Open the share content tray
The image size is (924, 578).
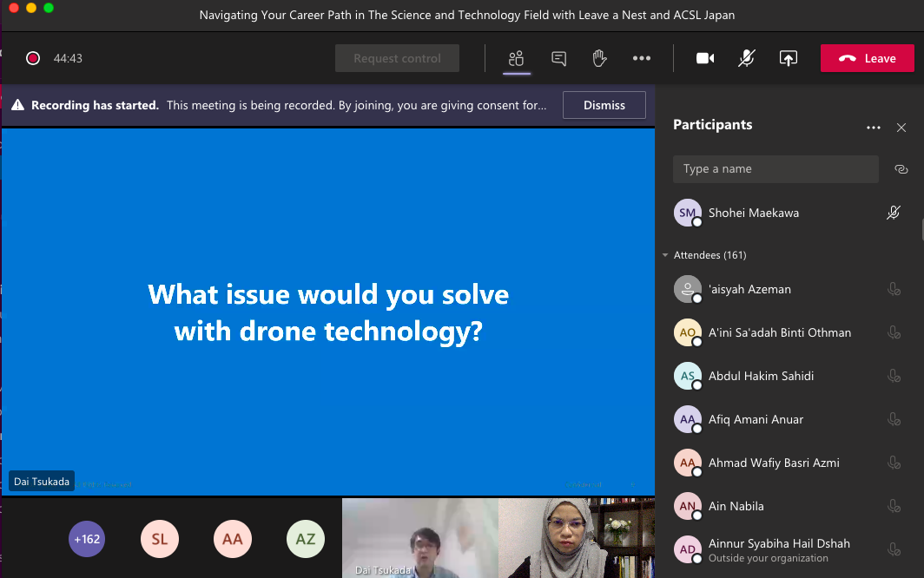[788, 58]
